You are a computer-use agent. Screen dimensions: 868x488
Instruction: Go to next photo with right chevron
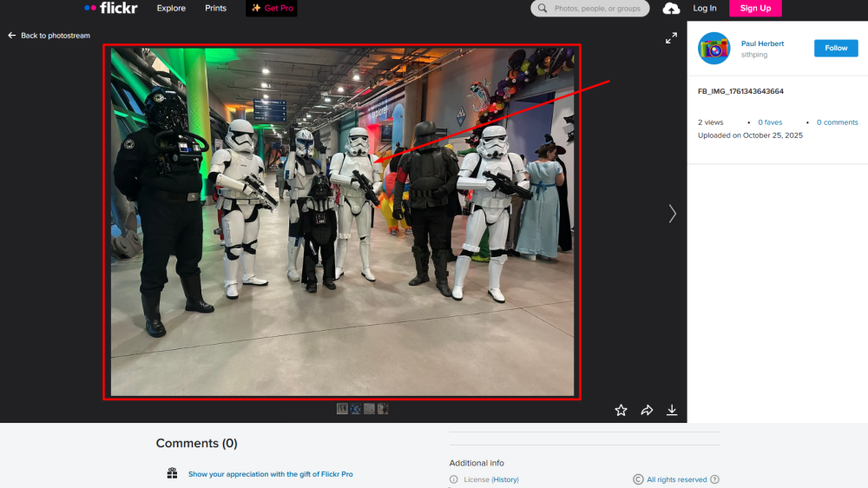672,214
